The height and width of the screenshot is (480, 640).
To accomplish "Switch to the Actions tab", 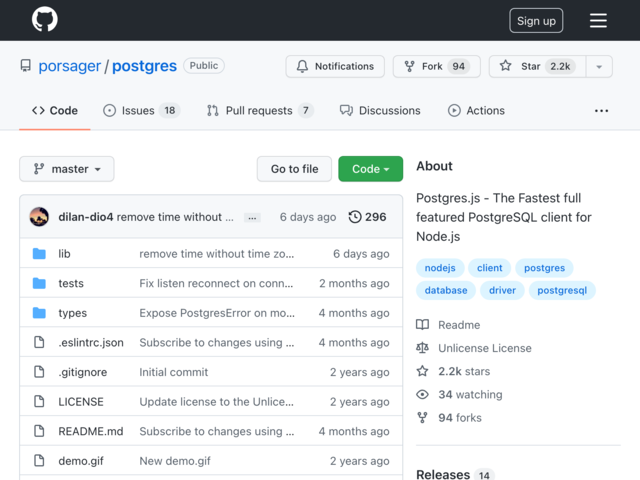I will (476, 111).
